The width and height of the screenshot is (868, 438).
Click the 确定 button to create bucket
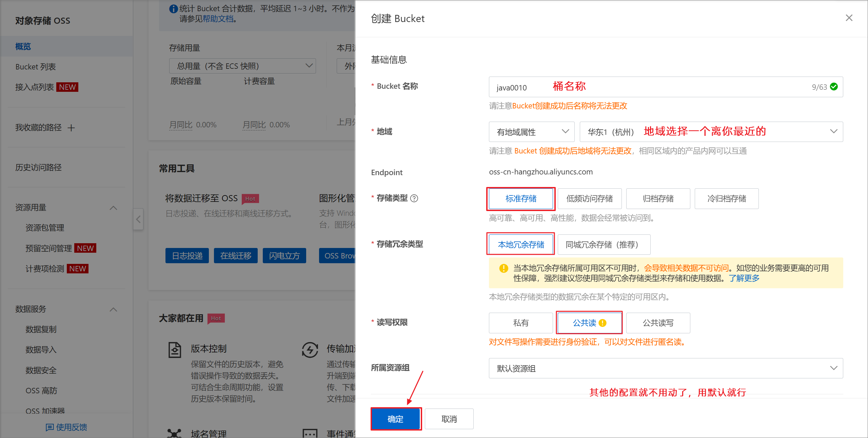click(396, 419)
